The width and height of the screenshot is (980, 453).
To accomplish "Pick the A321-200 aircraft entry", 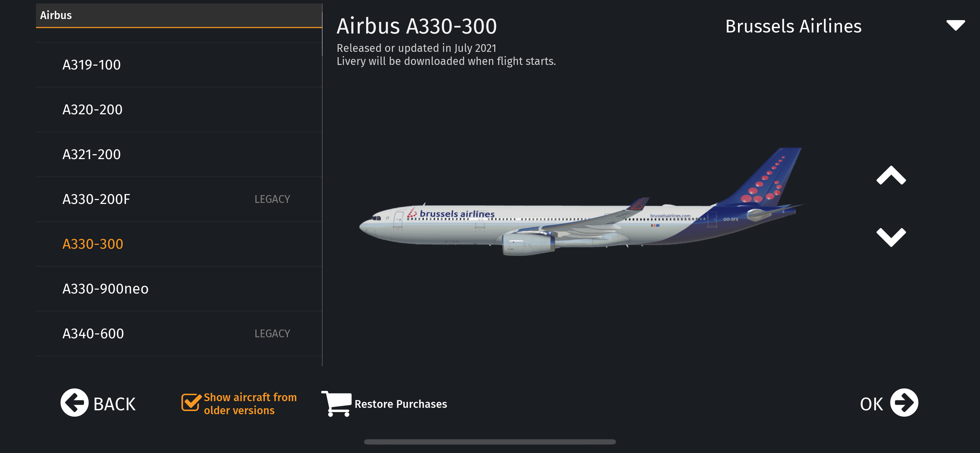I will (92, 155).
